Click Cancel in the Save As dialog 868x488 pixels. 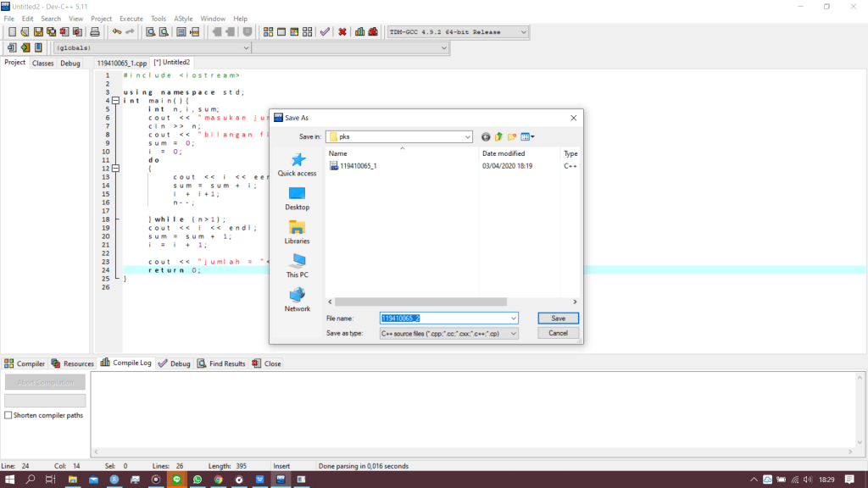click(x=558, y=333)
